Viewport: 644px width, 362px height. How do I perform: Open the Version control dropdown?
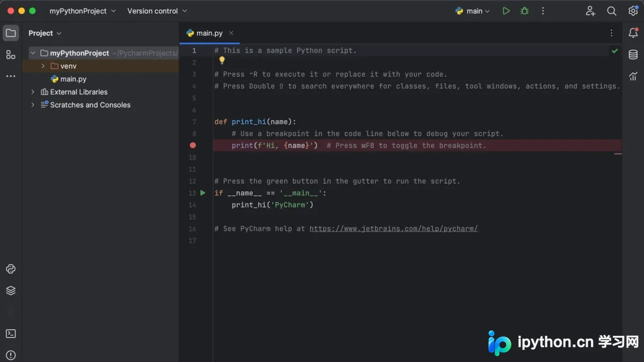click(x=157, y=11)
